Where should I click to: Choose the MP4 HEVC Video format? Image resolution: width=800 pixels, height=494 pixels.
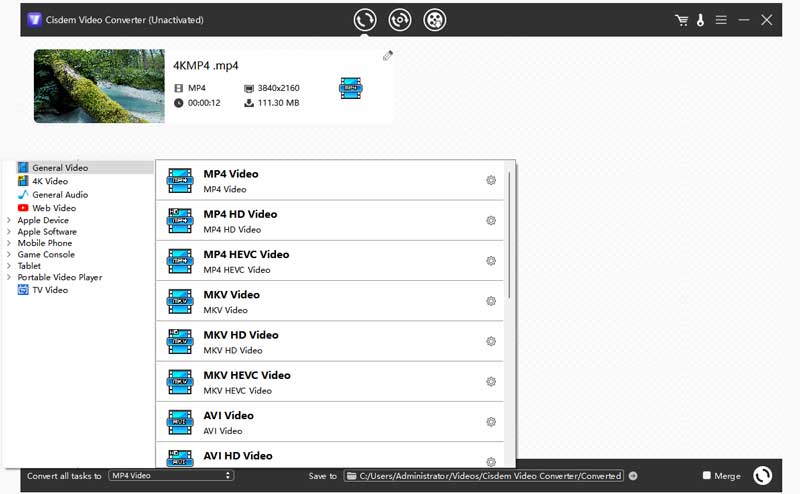[x=330, y=261]
